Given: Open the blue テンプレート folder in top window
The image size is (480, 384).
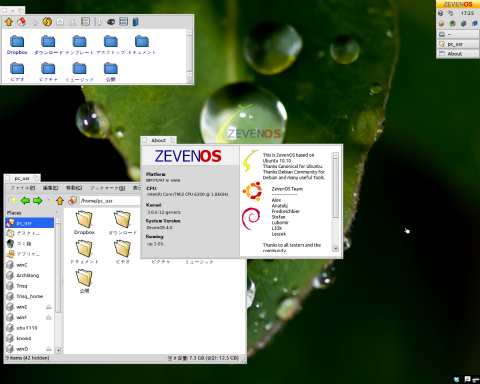Looking at the screenshot, I should click(x=79, y=45).
